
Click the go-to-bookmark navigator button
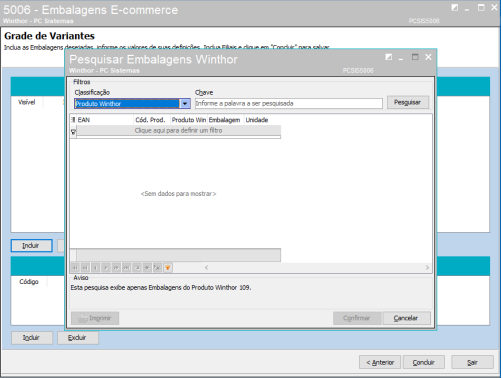click(x=157, y=268)
